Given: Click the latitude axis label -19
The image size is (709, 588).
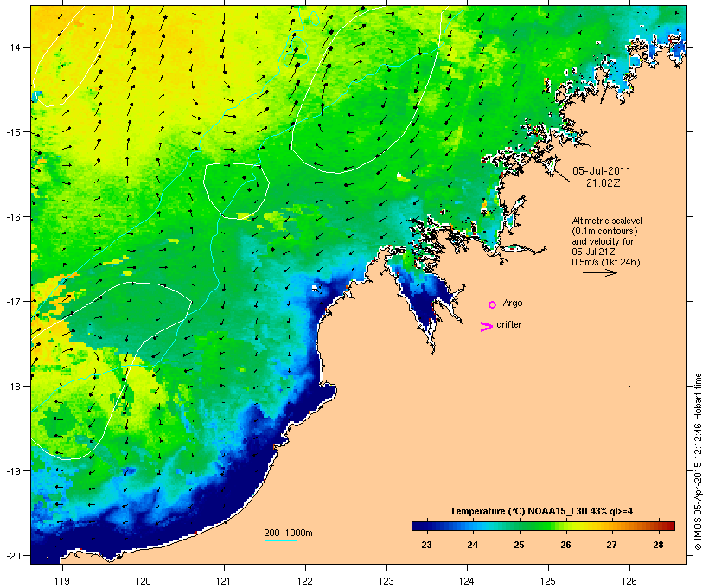Looking at the screenshot, I should [x=12, y=471].
